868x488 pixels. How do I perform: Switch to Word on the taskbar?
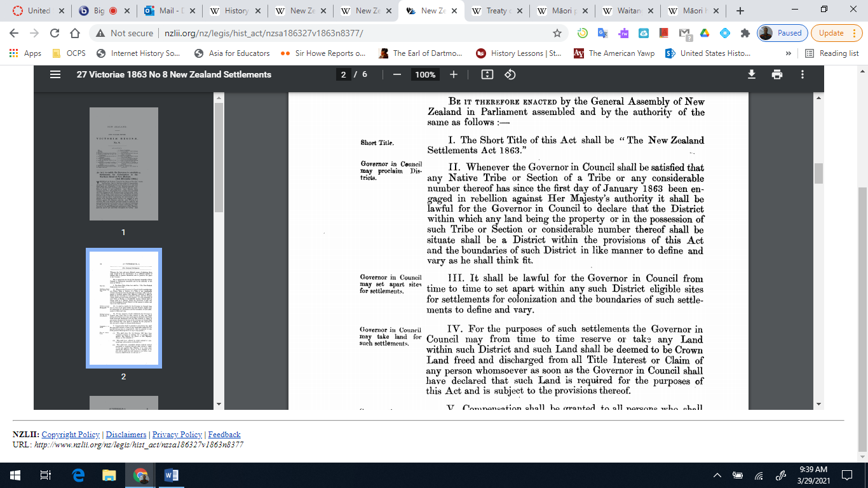click(x=172, y=475)
